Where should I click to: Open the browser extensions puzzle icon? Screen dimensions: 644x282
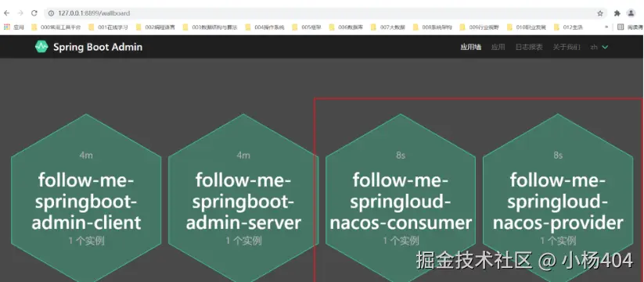617,13
